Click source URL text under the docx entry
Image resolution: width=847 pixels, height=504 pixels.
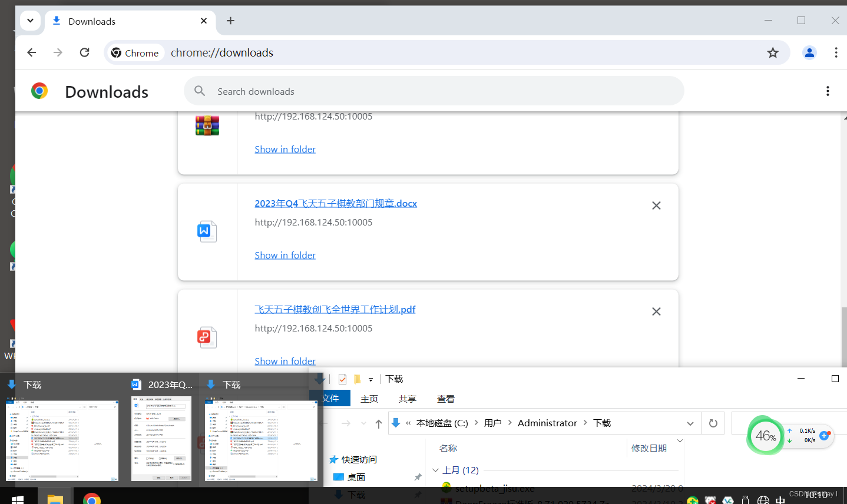313,223
